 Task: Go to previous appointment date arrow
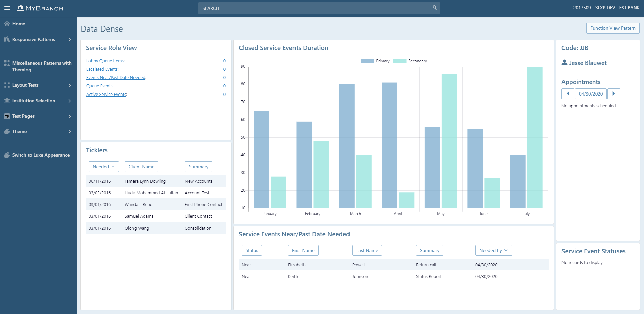pyautogui.click(x=568, y=94)
